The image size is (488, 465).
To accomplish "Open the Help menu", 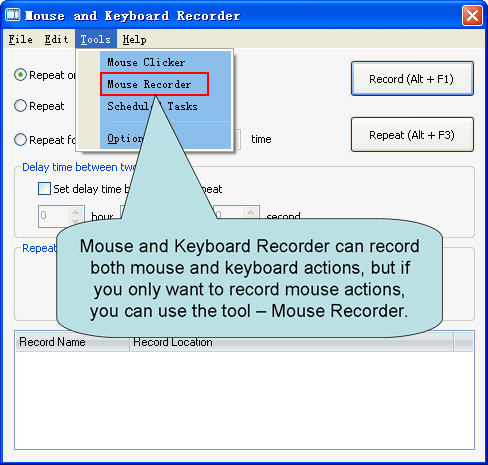I will (x=134, y=39).
